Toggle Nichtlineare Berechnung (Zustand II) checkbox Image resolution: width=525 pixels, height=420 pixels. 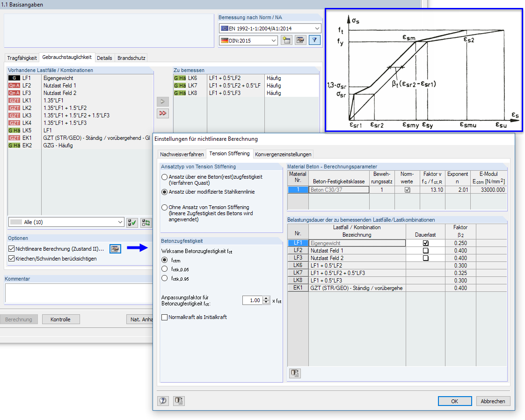(x=11, y=249)
